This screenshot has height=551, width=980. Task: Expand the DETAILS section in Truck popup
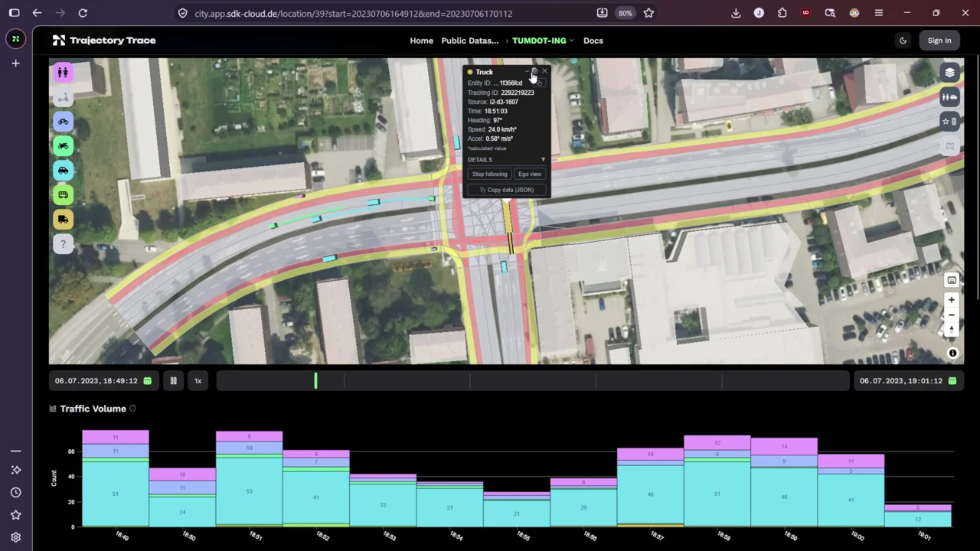506,160
